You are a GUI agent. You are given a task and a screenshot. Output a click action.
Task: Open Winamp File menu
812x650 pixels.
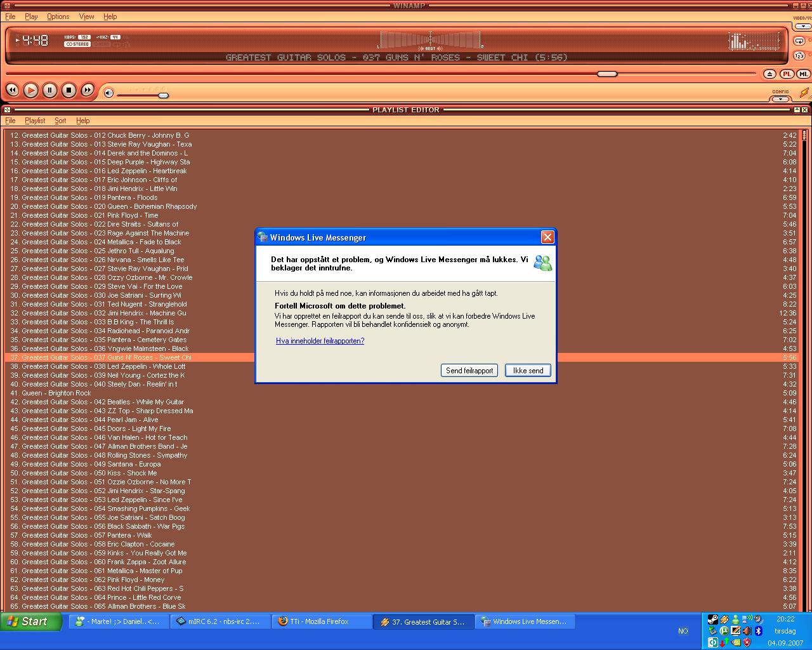[10, 17]
